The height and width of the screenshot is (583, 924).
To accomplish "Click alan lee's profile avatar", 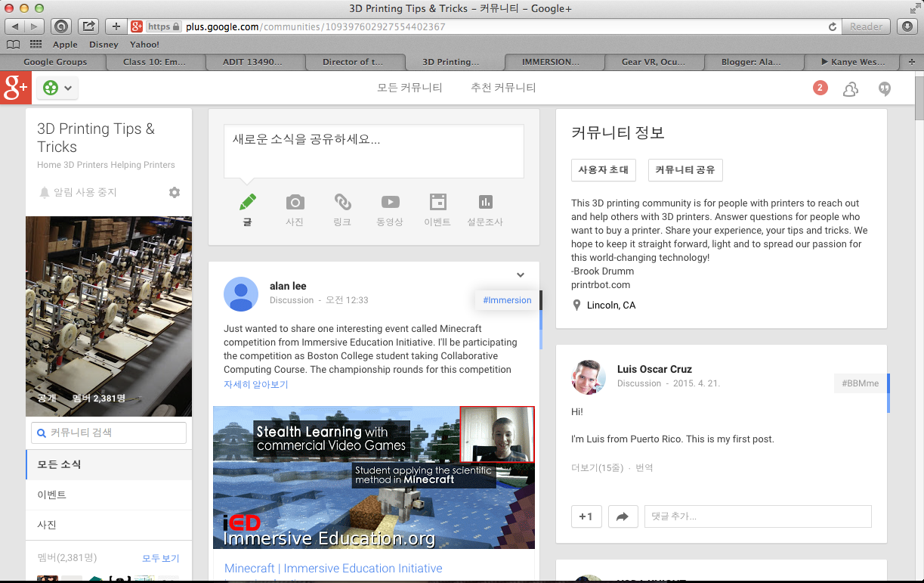I will click(x=241, y=293).
